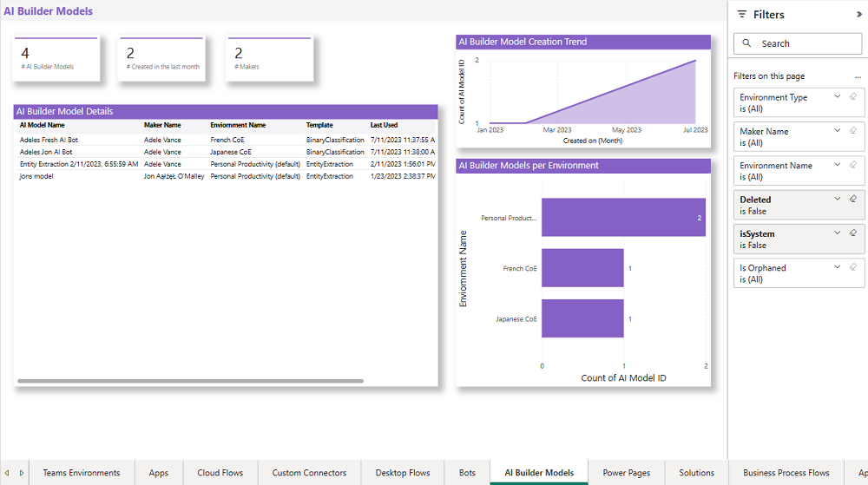868x485 pixels.
Task: Switch to the Teams Environments tab
Action: [82, 473]
